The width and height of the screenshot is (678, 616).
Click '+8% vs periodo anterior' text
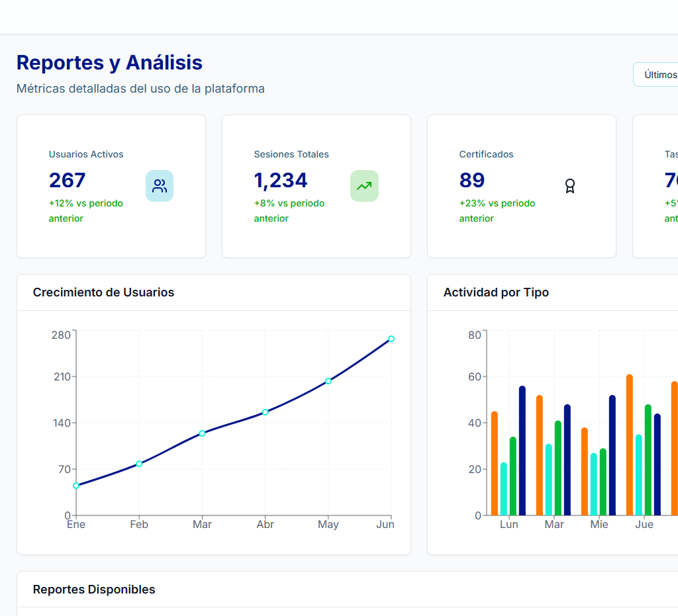289,211
